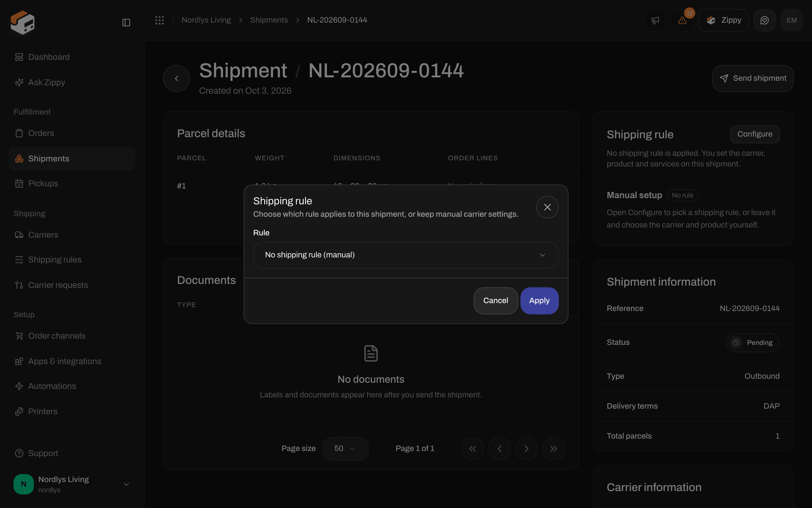Go to Orders in sidebar
This screenshot has height=508, width=812.
pyautogui.click(x=72, y=133)
